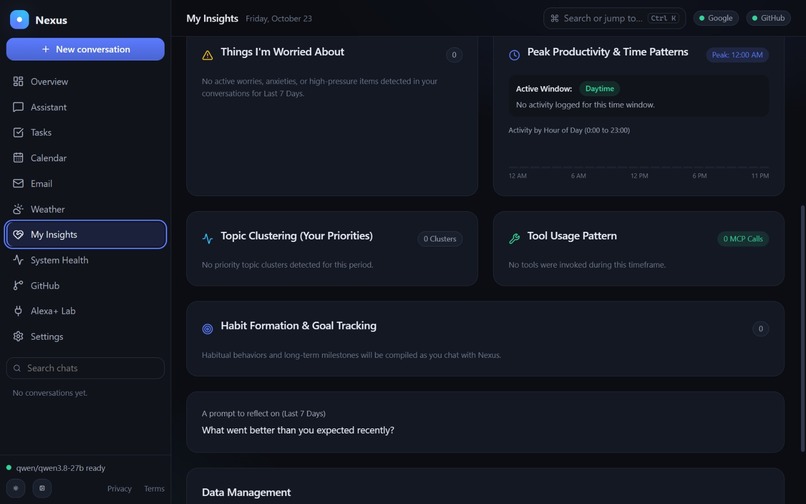Click the Email envelope icon
This screenshot has height=504, width=806.
18,184
